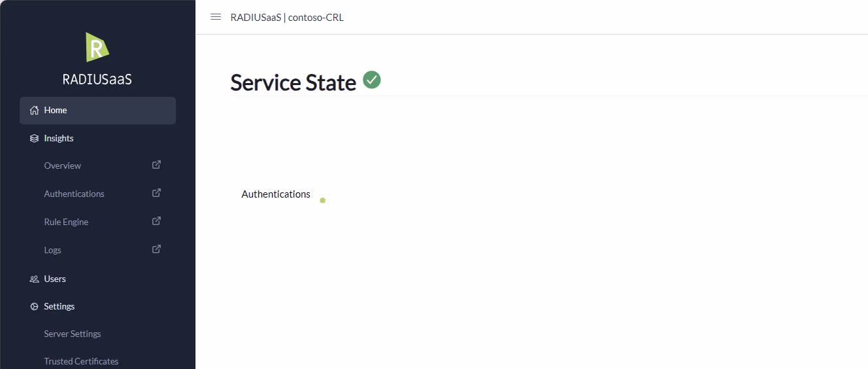Open Authentications external link icon
The height and width of the screenshot is (369, 868).
pos(156,193)
